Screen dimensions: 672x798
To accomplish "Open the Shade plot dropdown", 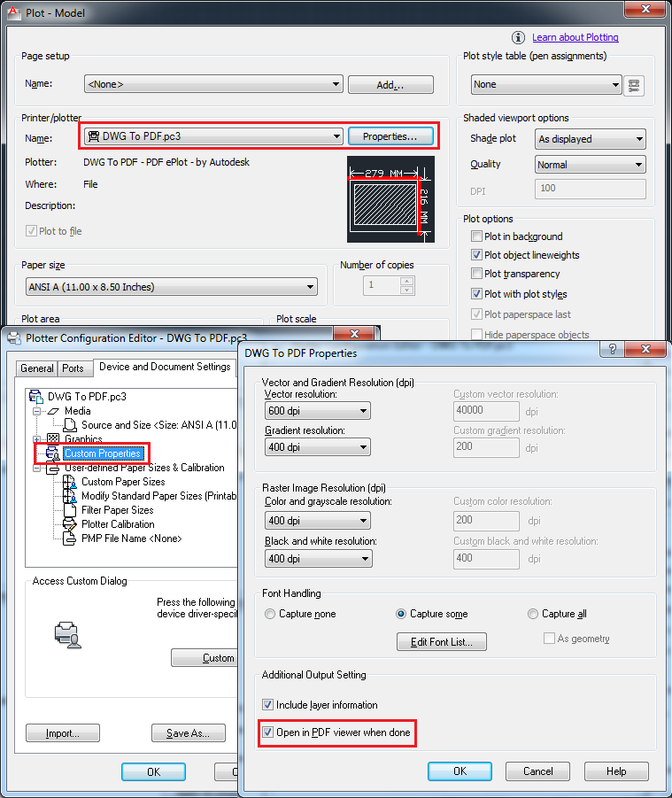I will (x=590, y=139).
